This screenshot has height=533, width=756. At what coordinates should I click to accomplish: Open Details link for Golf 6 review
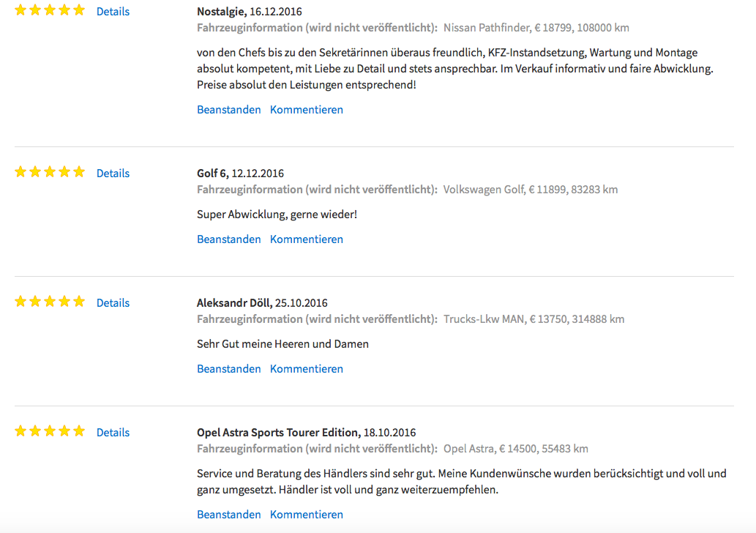[x=113, y=174]
